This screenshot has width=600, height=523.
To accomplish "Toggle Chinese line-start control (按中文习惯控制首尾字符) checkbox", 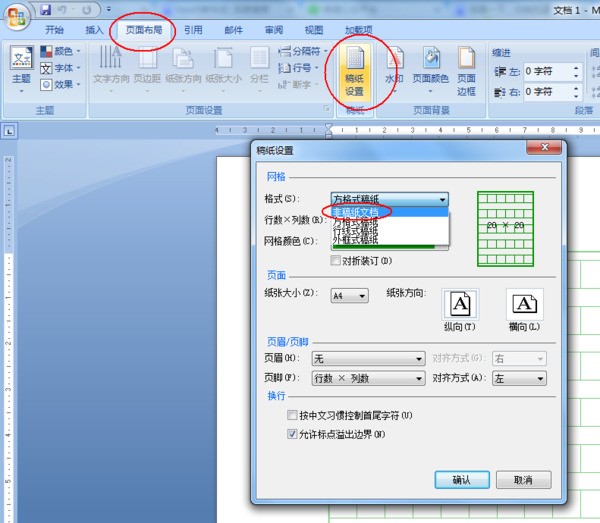I will (x=292, y=415).
